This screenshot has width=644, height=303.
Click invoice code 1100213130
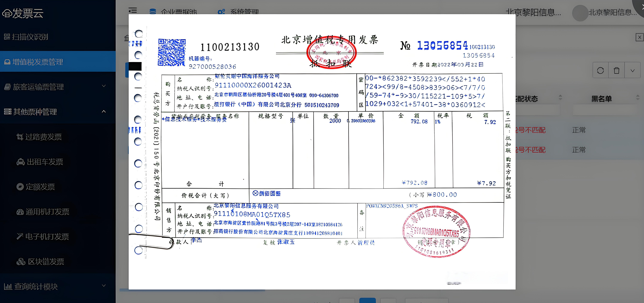[230, 47]
